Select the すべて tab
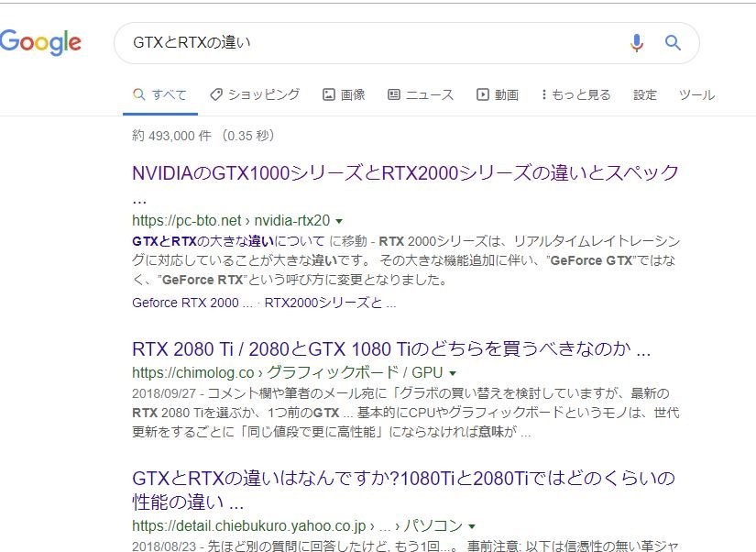The height and width of the screenshot is (552, 756). [160, 94]
